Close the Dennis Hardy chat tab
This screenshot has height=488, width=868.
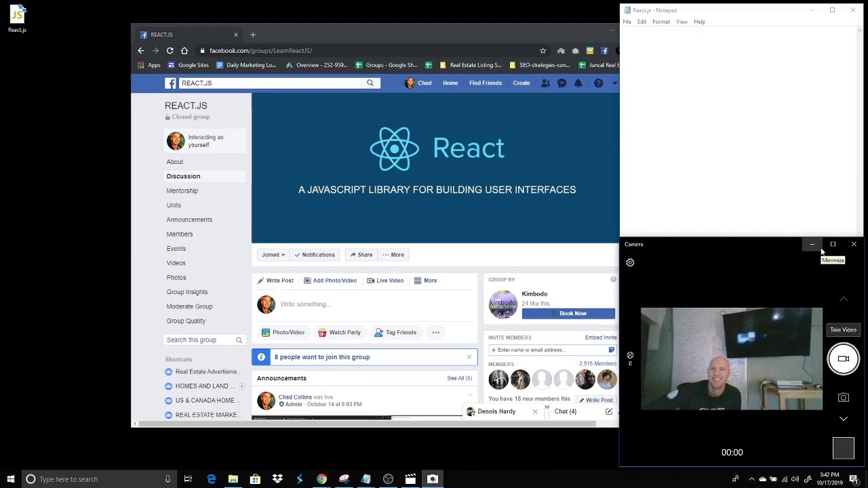coord(535,411)
